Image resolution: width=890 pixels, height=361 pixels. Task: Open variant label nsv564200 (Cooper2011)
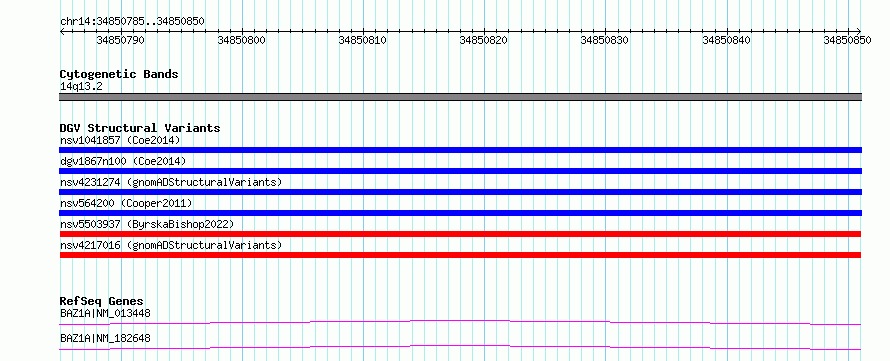coord(126,203)
